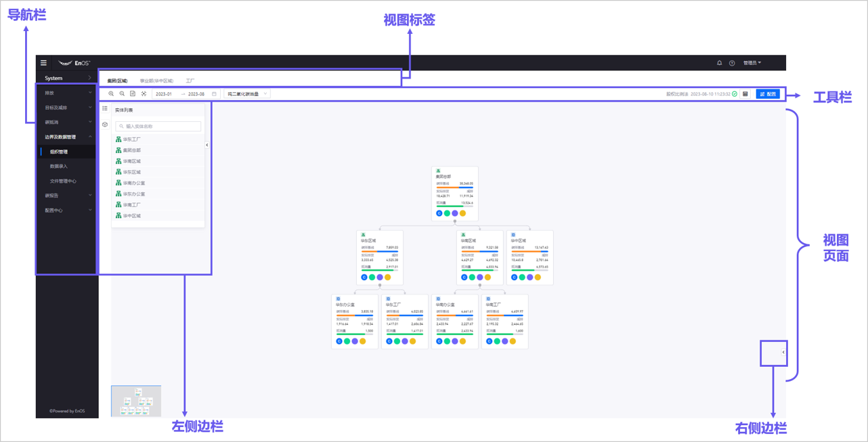Switch to the cube icon in left sidebar
Viewport: 868px width, 442px height.
coord(105,125)
